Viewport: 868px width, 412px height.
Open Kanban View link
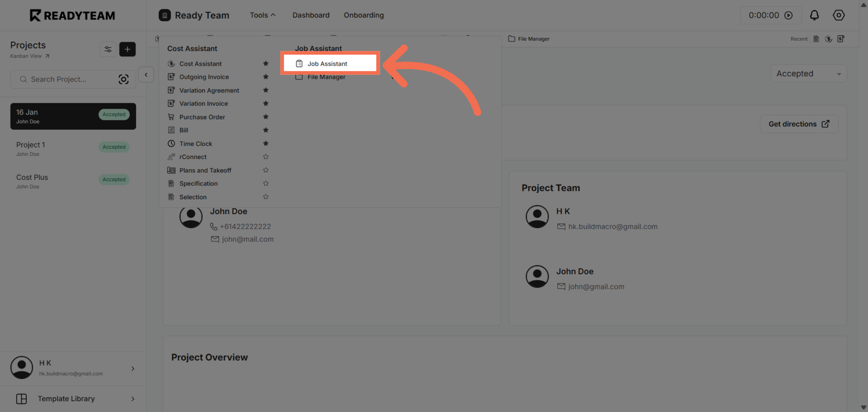[x=30, y=56]
